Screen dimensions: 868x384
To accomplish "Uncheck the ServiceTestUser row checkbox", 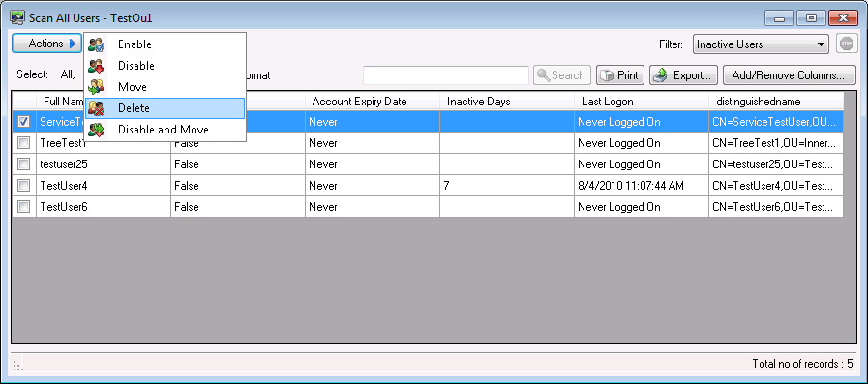I will click(x=24, y=122).
